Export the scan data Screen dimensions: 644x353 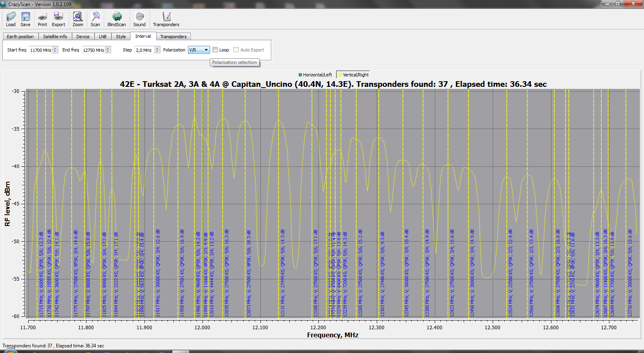[x=58, y=19]
